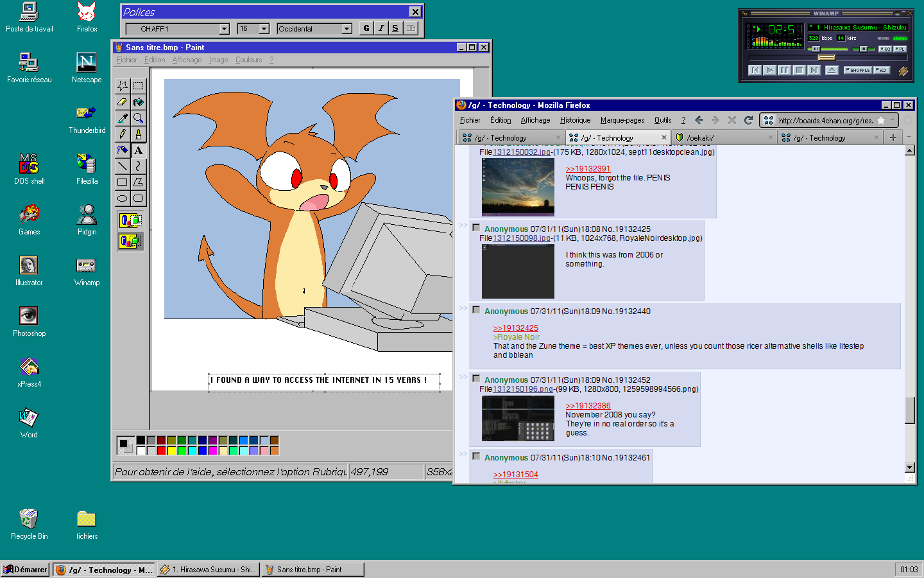Open the >>19132391 reply link
The image size is (924, 578).
(x=588, y=169)
